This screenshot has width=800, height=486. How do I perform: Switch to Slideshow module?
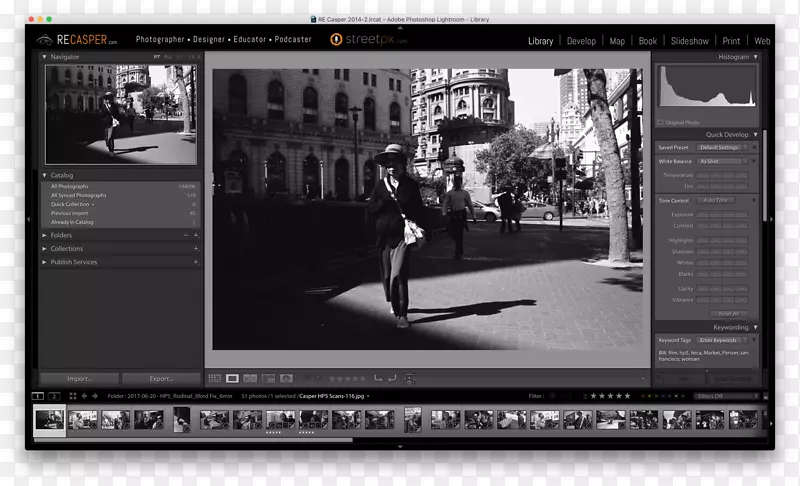pos(690,41)
